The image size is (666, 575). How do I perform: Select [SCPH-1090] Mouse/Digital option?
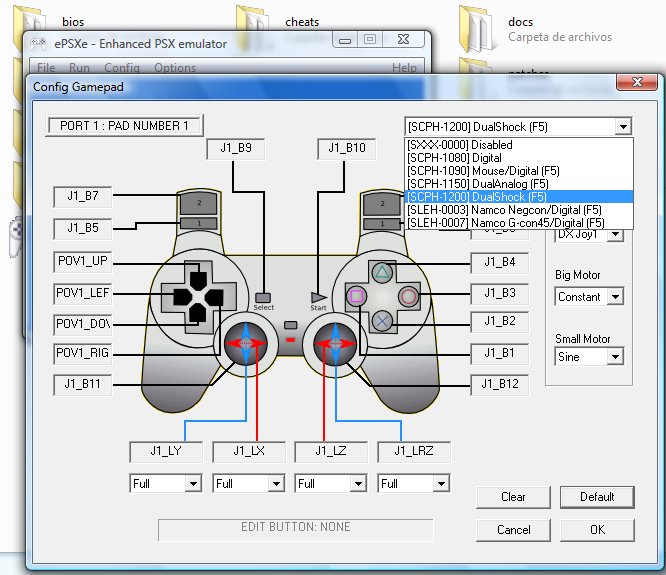point(519,171)
